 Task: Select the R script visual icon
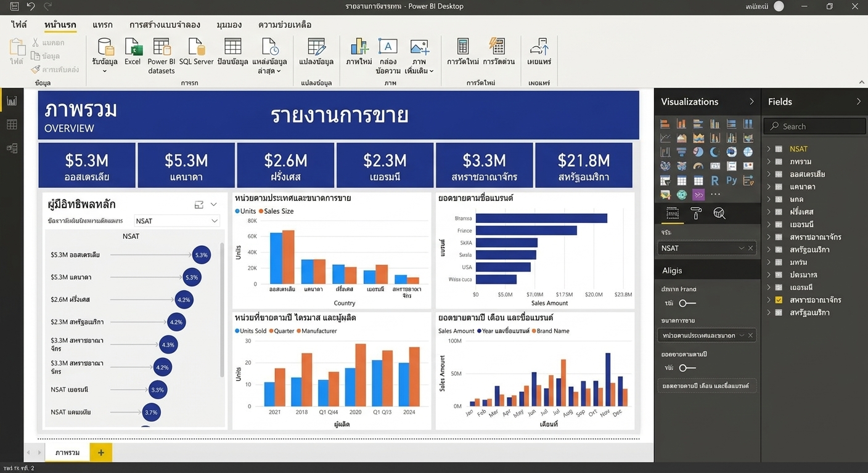(714, 180)
